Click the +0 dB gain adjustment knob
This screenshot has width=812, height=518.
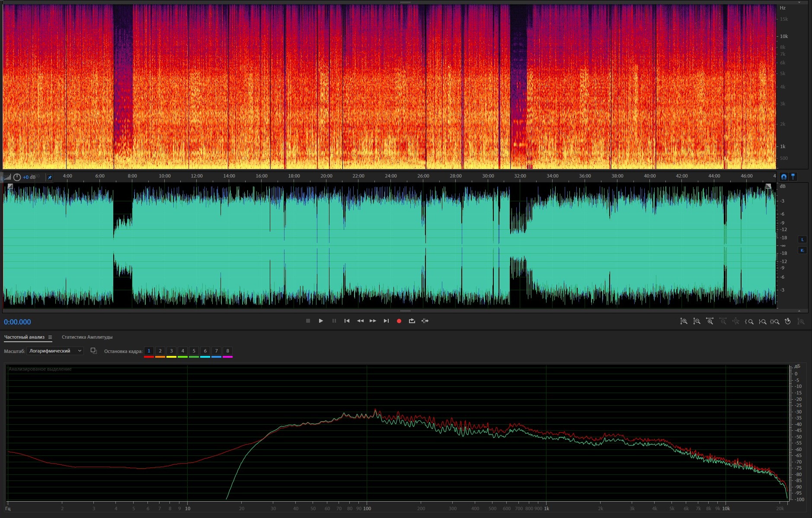(x=17, y=178)
